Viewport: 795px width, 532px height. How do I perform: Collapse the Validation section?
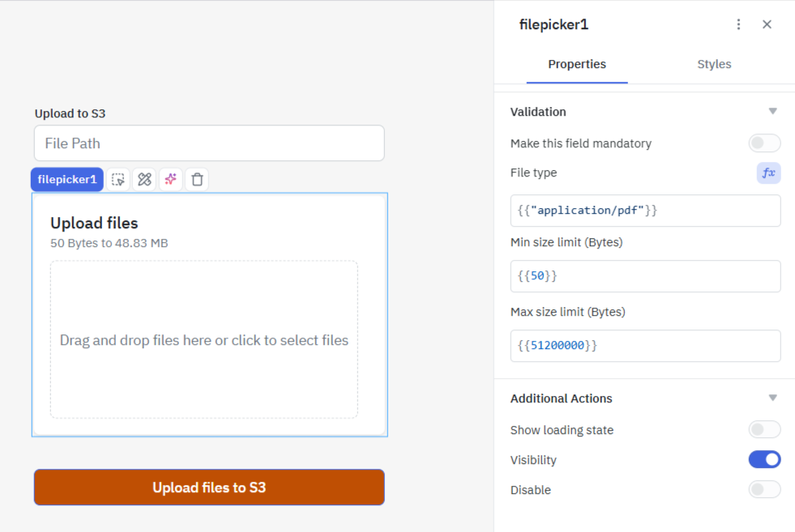click(x=772, y=112)
